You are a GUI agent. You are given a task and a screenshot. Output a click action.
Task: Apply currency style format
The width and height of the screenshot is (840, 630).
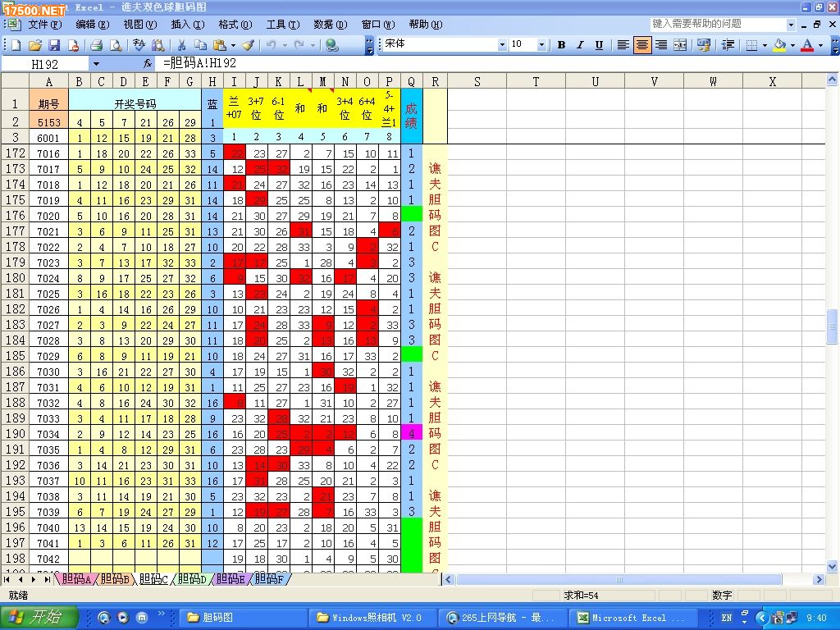(703, 45)
